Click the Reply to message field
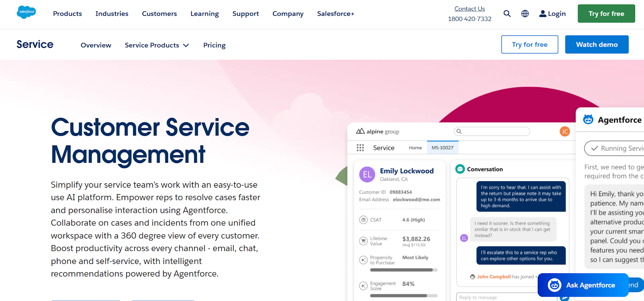Image resolution: width=644 pixels, height=301 pixels. click(506, 297)
